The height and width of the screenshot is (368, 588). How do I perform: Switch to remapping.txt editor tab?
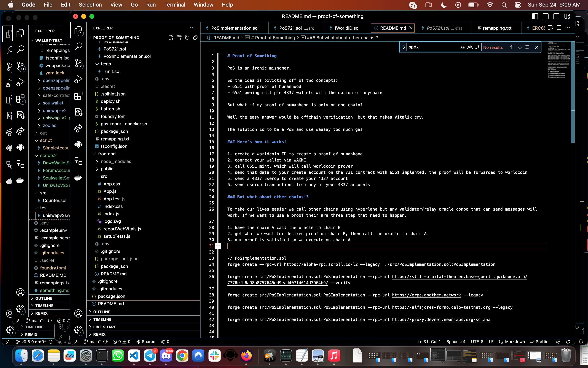(x=497, y=28)
